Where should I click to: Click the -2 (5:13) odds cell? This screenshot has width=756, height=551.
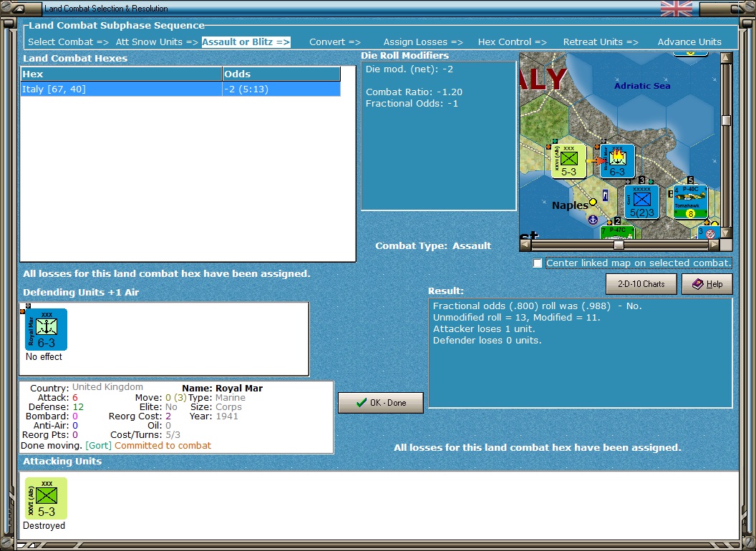pos(281,89)
